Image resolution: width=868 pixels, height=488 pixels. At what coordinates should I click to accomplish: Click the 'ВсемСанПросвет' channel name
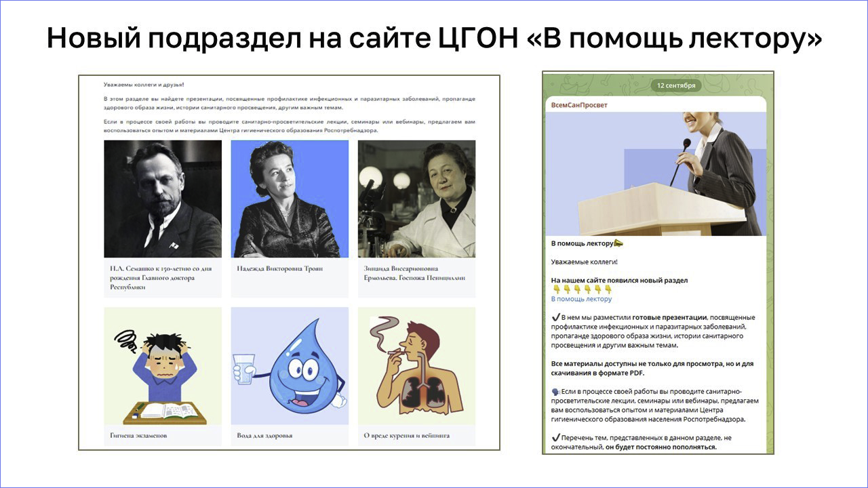pos(578,105)
